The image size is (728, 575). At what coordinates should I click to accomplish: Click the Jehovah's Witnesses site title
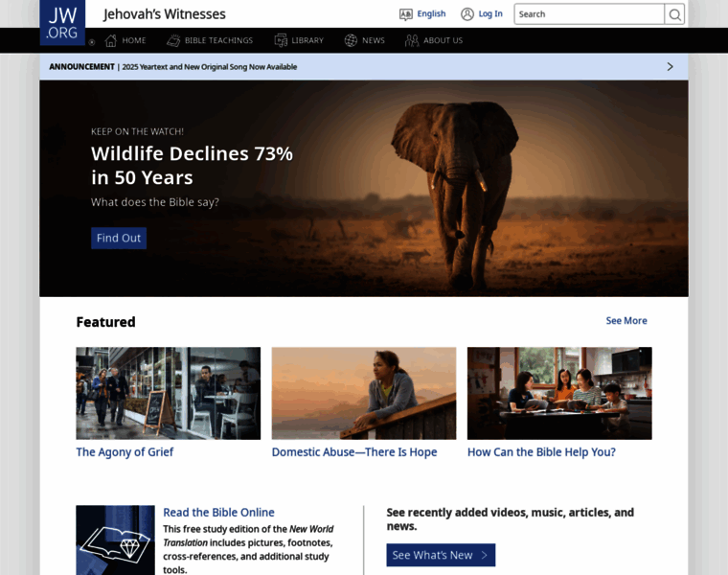click(165, 14)
